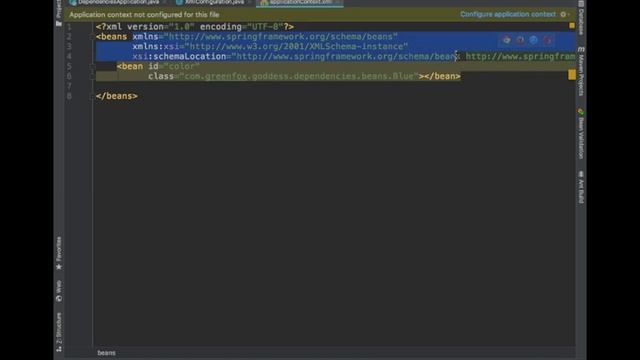Open the Structure tool window
The height and width of the screenshot is (360, 640).
[59, 332]
